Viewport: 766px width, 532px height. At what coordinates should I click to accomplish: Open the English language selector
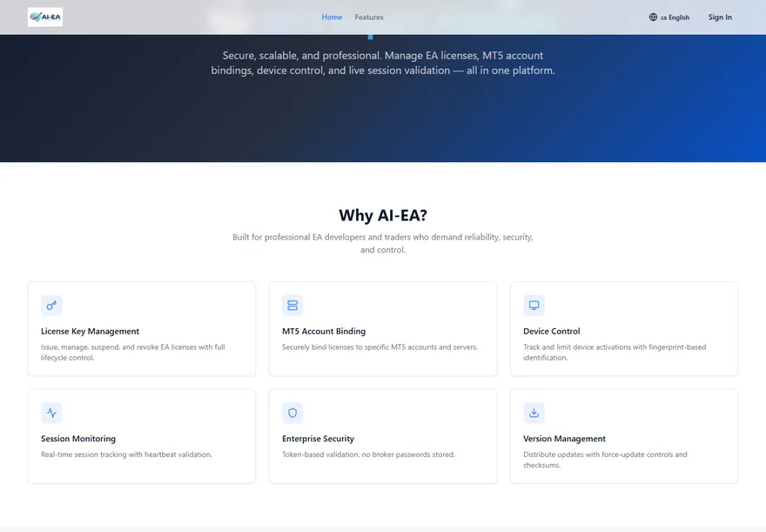(669, 17)
